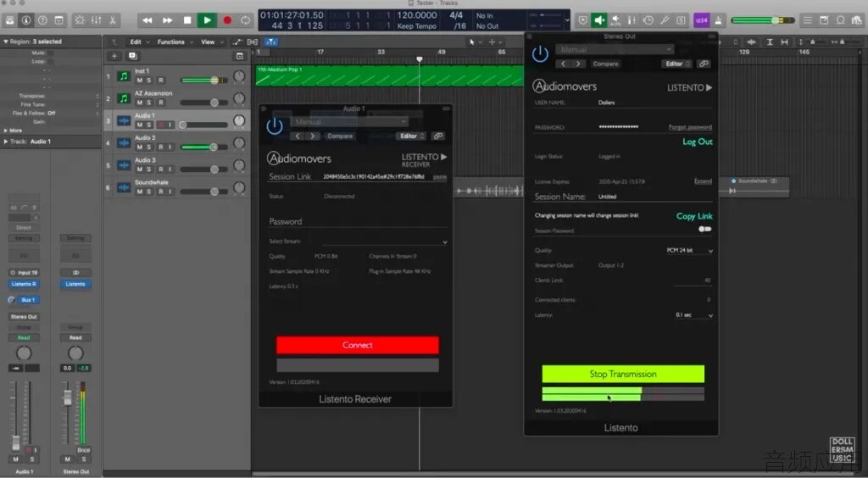Open the Note Pads icon
Viewport: 868px width, 478px height.
[x=824, y=20]
